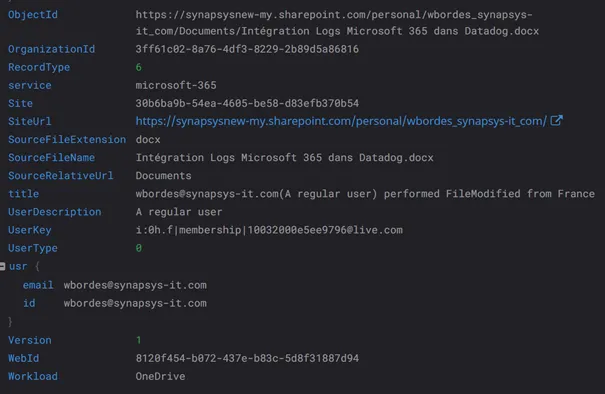The height and width of the screenshot is (394, 605).
Task: Click the OrganizationId GUID value
Action: click(x=247, y=49)
